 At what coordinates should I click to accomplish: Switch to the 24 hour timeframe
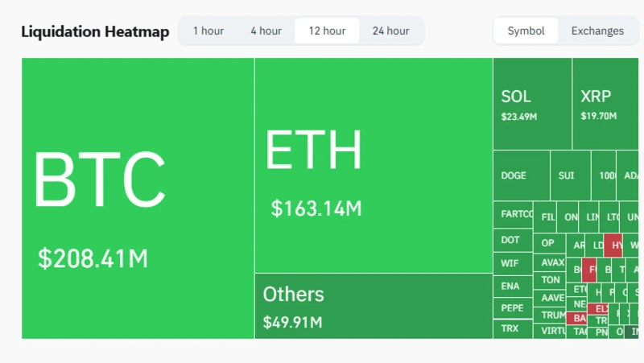[x=390, y=31]
